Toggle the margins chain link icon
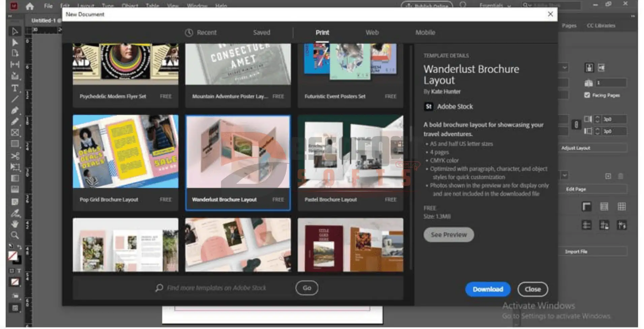 pyautogui.click(x=576, y=125)
